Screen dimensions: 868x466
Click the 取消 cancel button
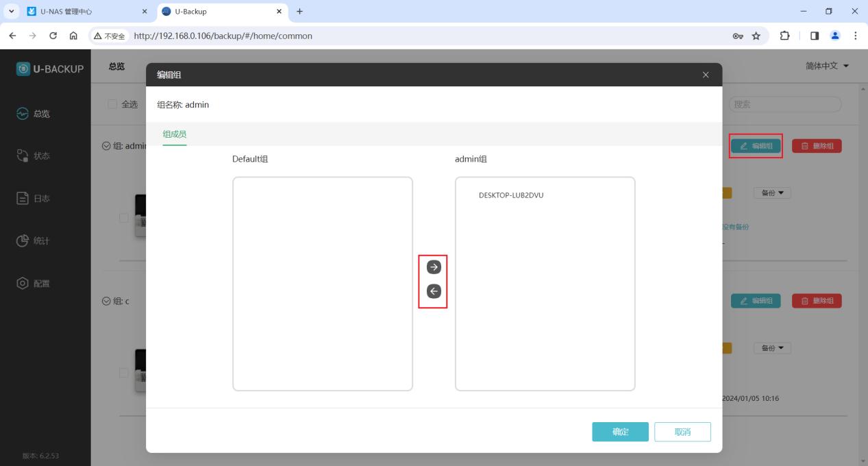(682, 432)
